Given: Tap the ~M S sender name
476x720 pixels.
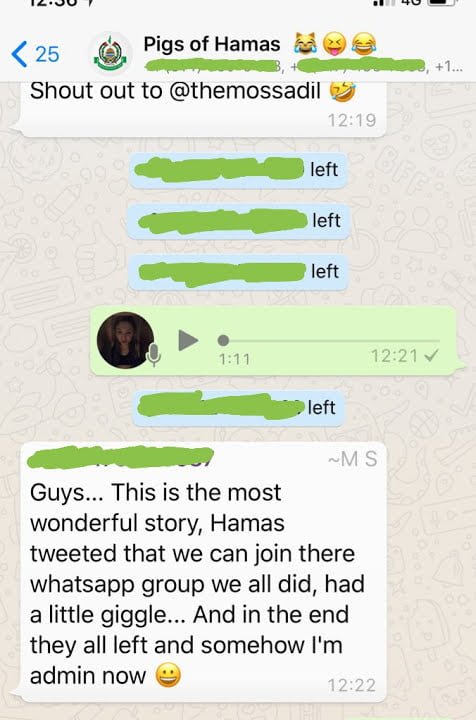Looking at the screenshot, I should click(353, 459).
